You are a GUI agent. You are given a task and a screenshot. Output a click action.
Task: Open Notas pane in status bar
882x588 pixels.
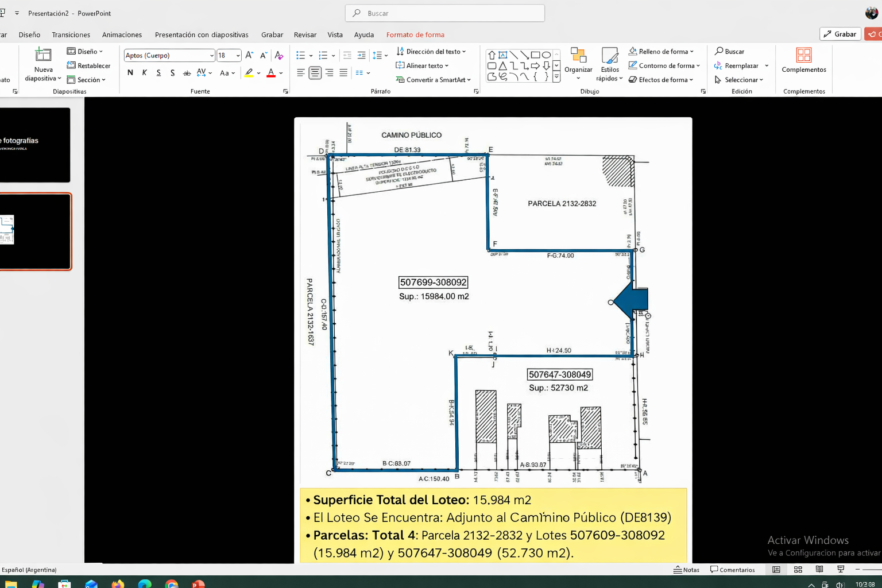point(686,570)
